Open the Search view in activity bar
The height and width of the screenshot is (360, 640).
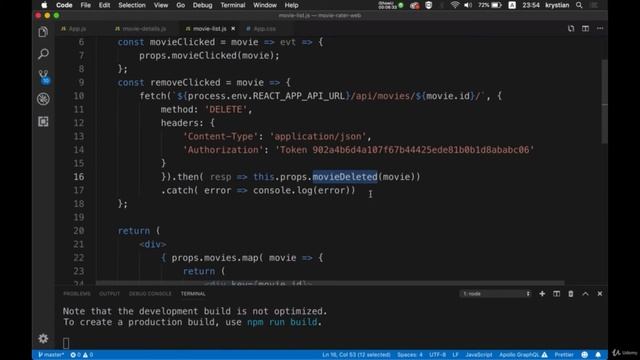point(43,53)
